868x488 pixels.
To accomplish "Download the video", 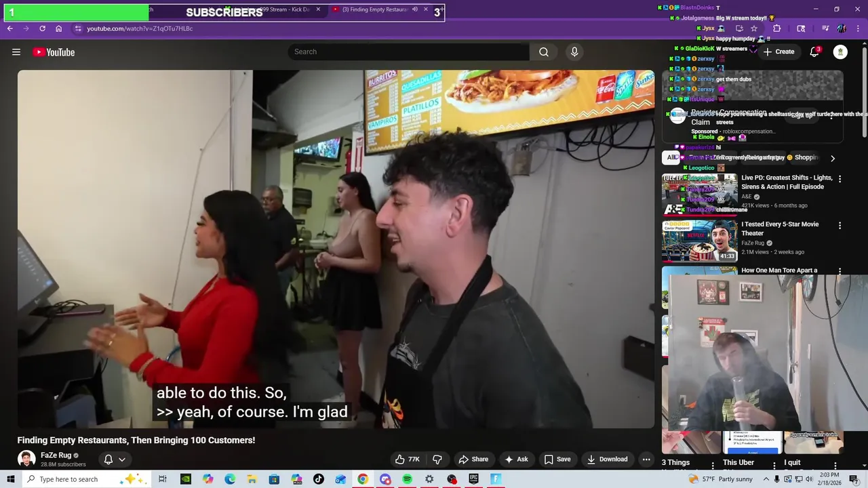I will (x=607, y=459).
